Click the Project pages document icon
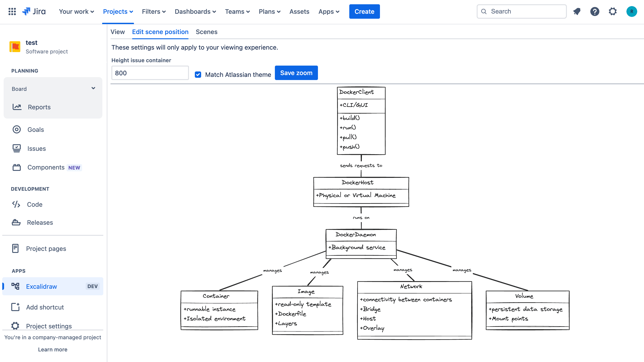This screenshot has width=644, height=362. pyautogui.click(x=15, y=248)
